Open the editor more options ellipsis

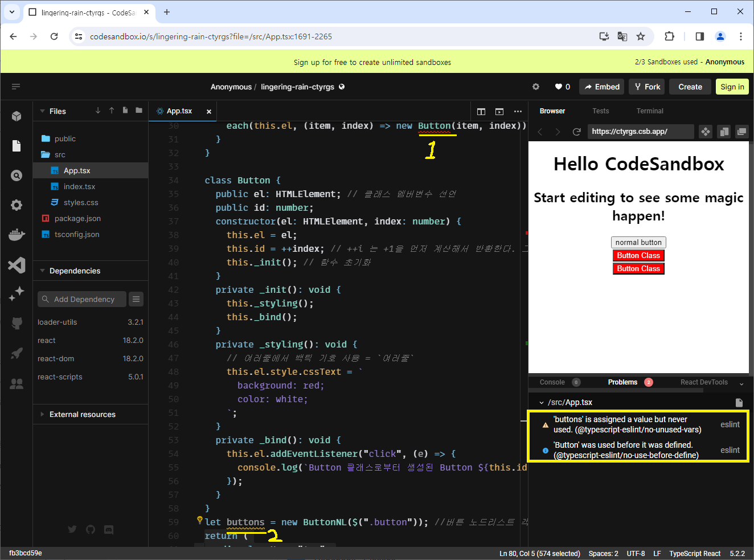pos(518,112)
